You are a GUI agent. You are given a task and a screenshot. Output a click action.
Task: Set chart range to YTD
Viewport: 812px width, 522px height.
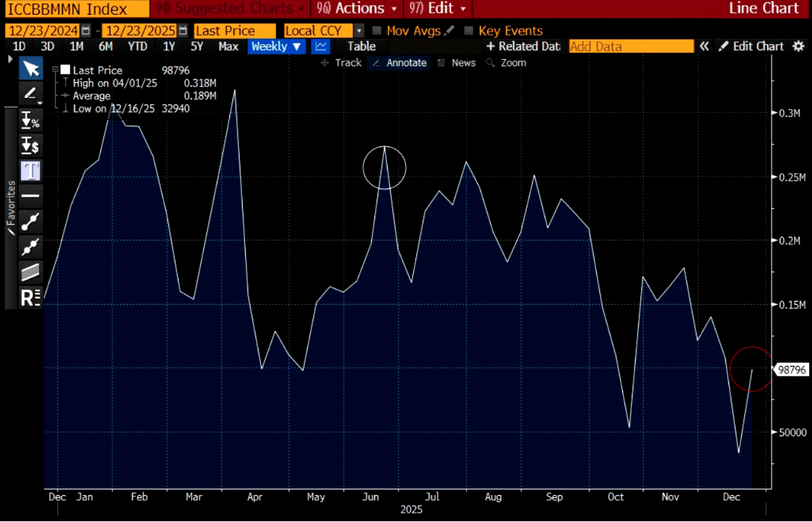137,46
